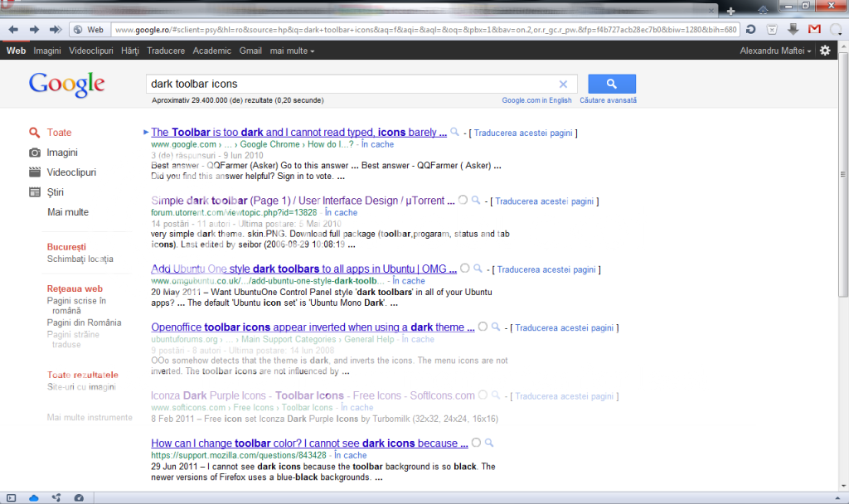Screen dimensions: 849x504
Task: Preview the 'Openoffice toolbar icons' result magnifier
Action: 496,327
